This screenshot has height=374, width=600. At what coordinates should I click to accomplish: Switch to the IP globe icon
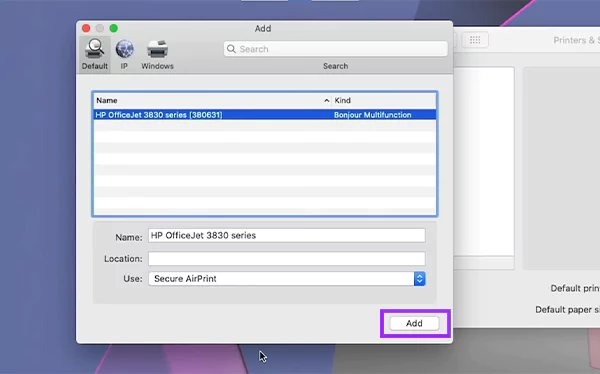coord(124,49)
